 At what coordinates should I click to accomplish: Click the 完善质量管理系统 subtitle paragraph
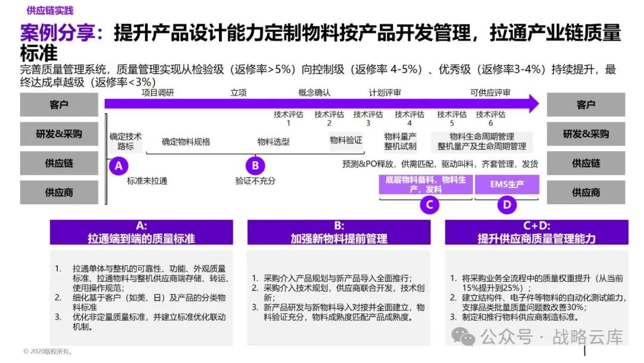tap(318, 75)
